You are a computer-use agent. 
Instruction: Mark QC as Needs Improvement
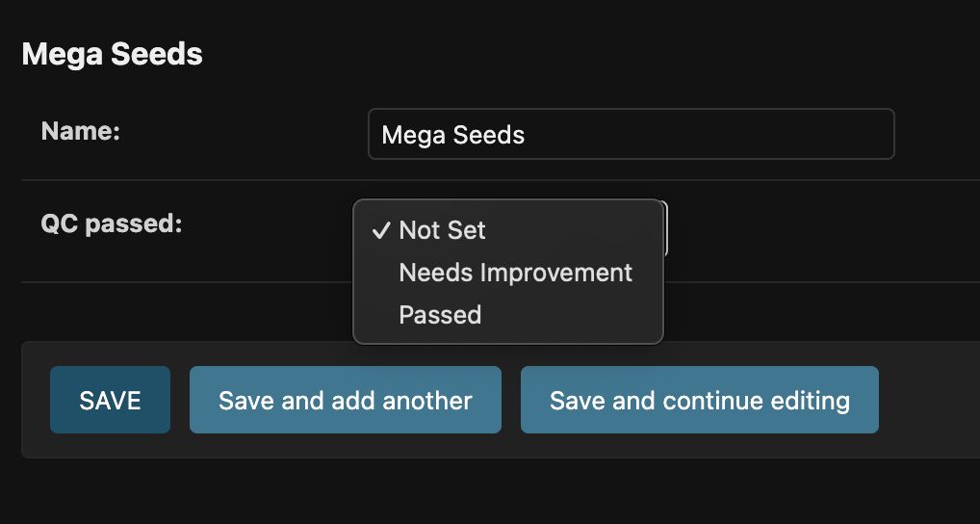[515, 273]
